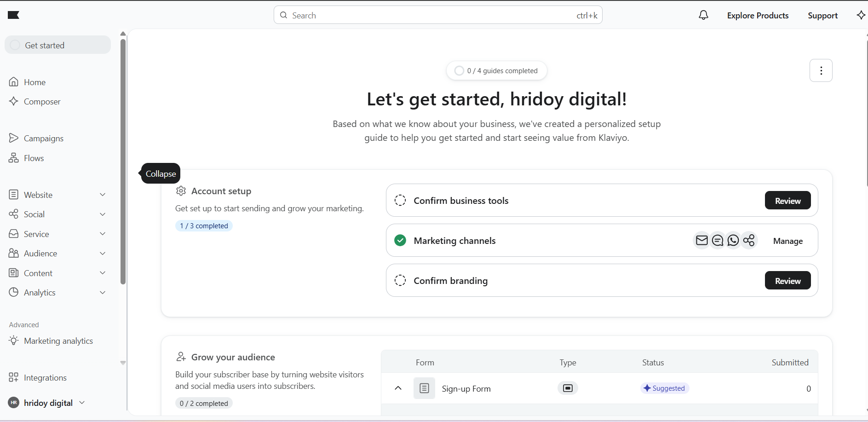This screenshot has height=422, width=868.
Task: Click the popup type icon for Sign-up Form
Action: pos(568,388)
